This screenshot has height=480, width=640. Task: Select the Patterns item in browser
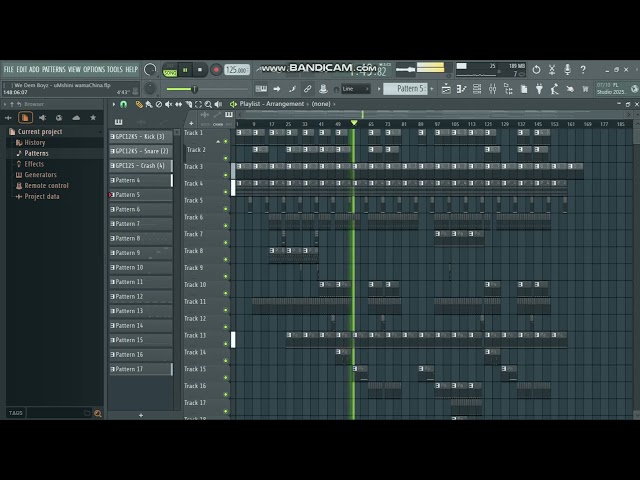(x=36, y=153)
